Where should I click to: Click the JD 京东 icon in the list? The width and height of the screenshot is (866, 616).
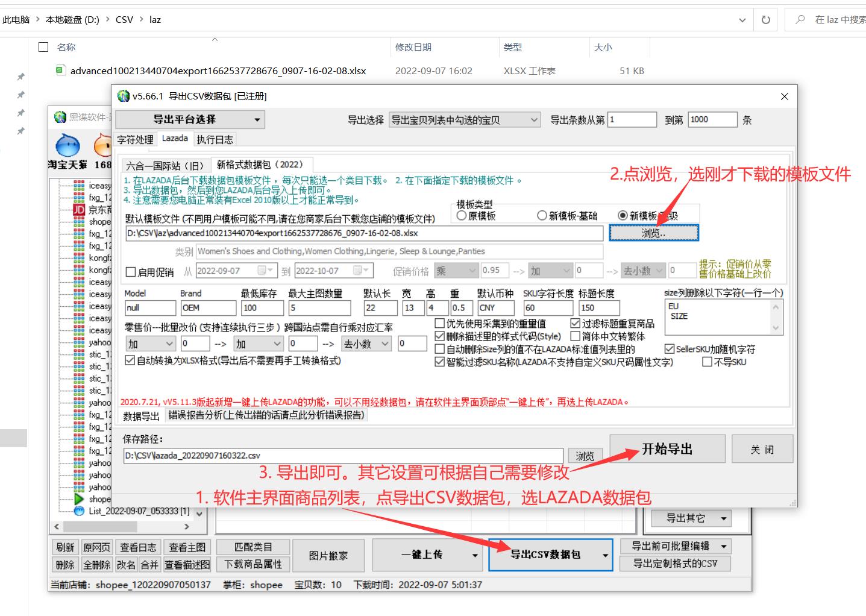79,210
